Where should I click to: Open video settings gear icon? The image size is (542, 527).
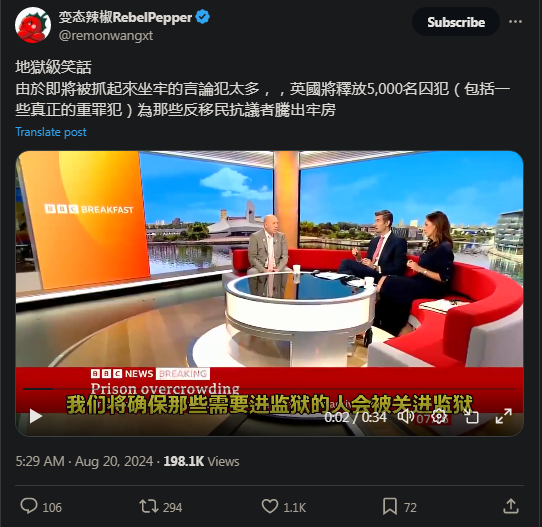click(439, 416)
